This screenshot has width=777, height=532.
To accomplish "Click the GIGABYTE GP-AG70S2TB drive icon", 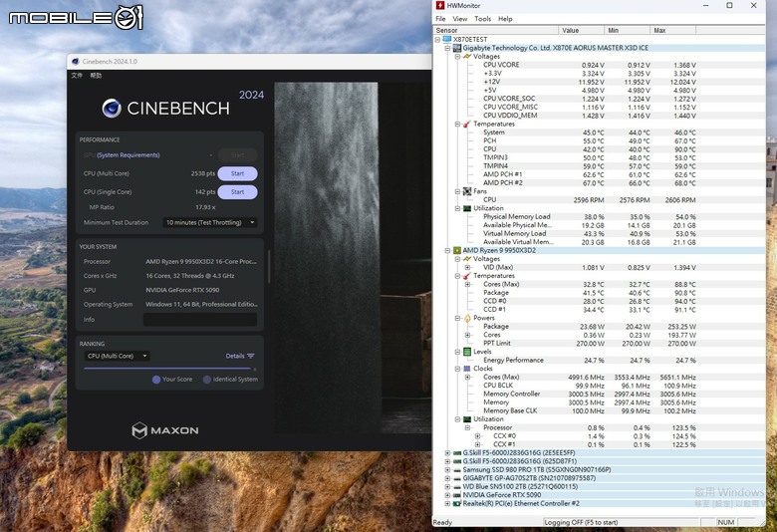I will point(457,478).
